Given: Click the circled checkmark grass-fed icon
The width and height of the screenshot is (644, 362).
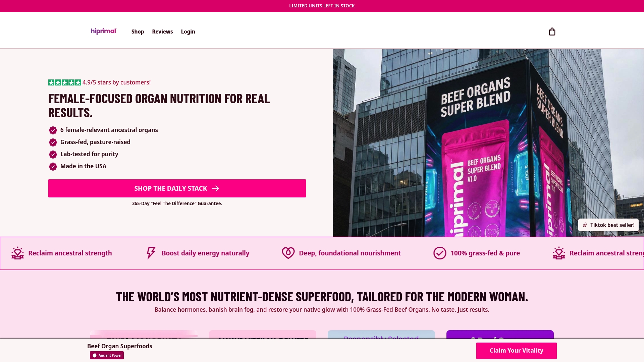Looking at the screenshot, I should point(440,253).
